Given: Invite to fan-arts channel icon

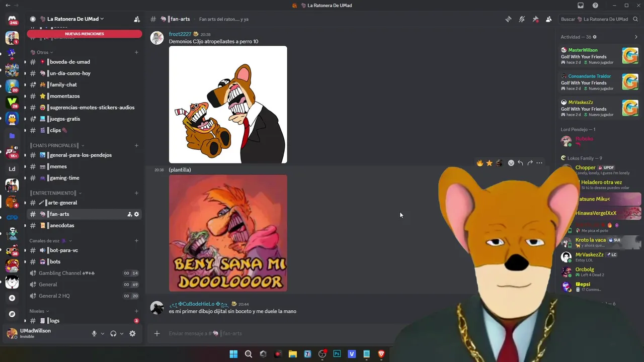Looking at the screenshot, I should point(129,214).
